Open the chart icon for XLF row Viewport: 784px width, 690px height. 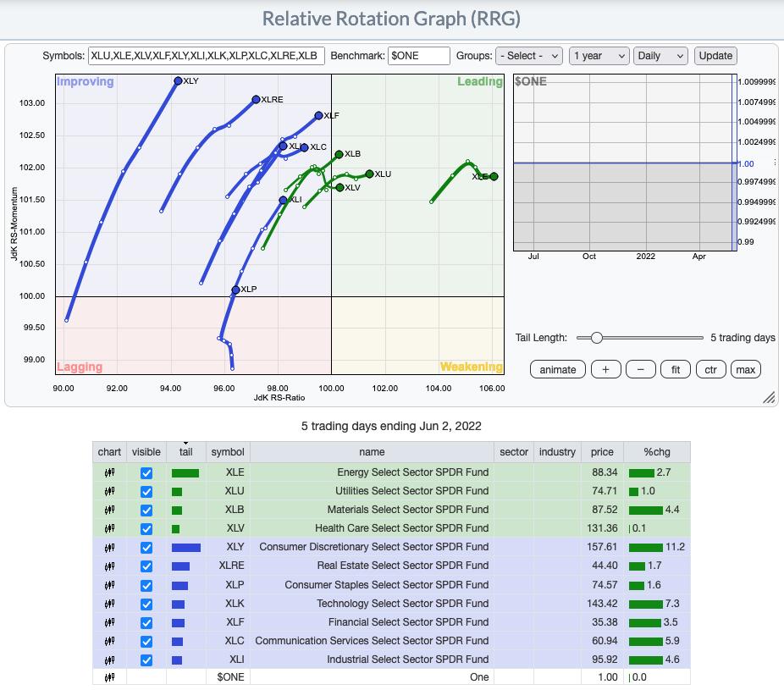109,622
